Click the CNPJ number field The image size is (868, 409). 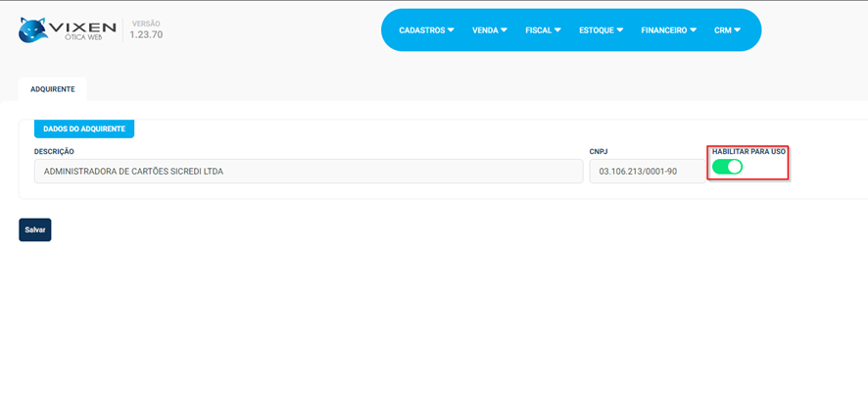(x=647, y=172)
